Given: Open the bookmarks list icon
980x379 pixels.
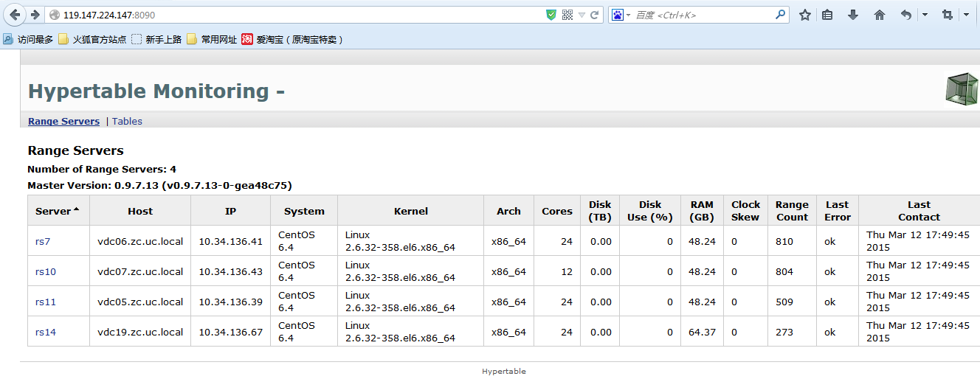Looking at the screenshot, I should pyautogui.click(x=827, y=15).
